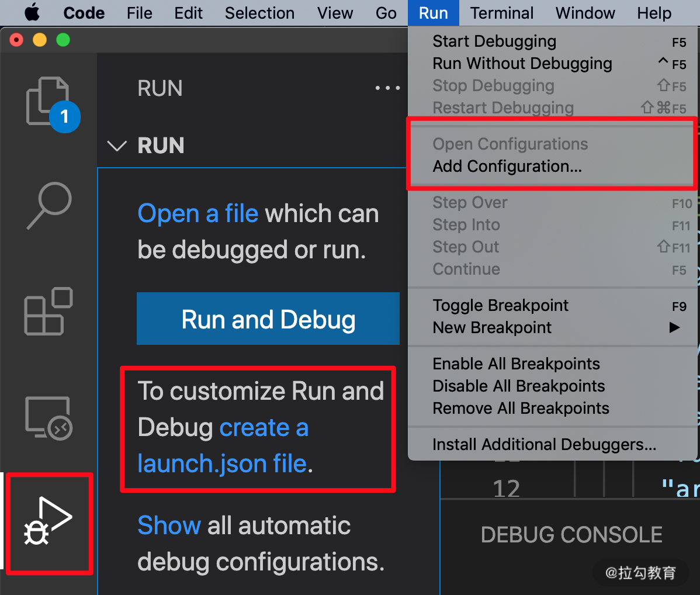Select Step Out menu entry
This screenshot has width=700, height=595.
(553, 247)
